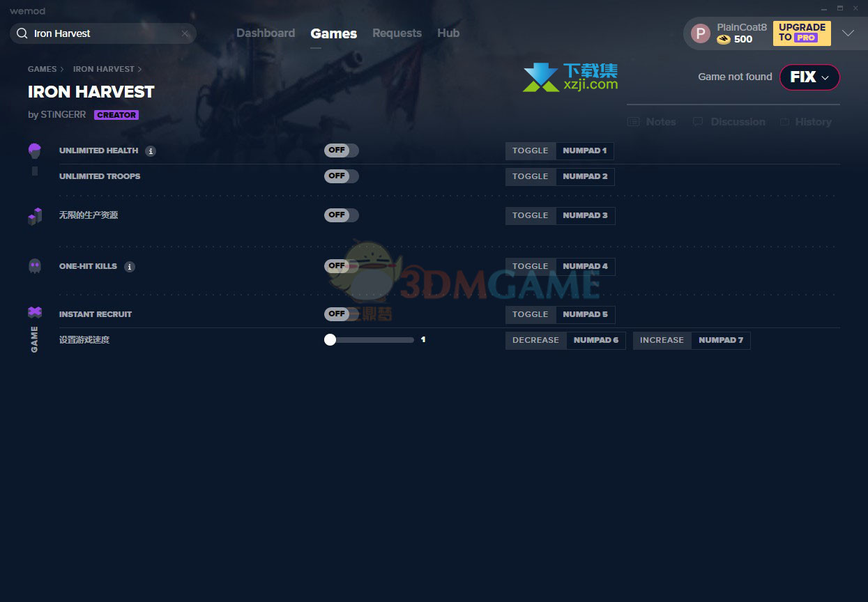Click the NUMPAD 7 increase hotkey
This screenshot has height=602, width=868.
(721, 340)
